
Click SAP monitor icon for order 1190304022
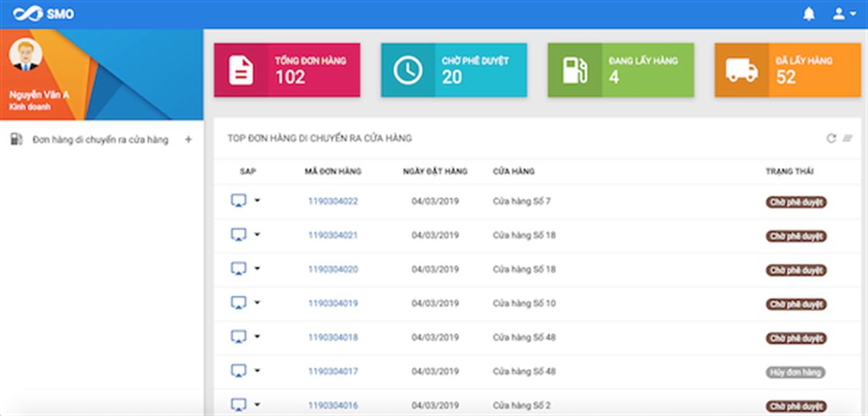pyautogui.click(x=238, y=201)
